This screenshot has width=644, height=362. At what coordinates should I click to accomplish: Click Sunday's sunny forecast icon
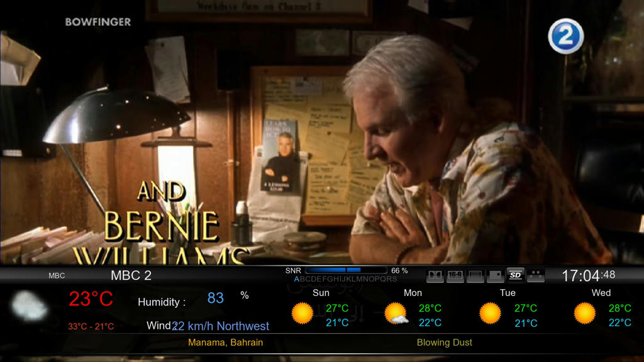pyautogui.click(x=303, y=313)
